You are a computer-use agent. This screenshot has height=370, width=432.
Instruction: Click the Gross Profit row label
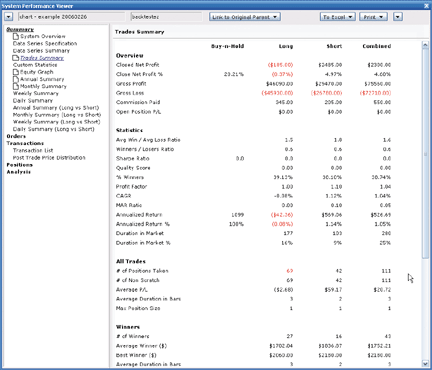(131, 84)
